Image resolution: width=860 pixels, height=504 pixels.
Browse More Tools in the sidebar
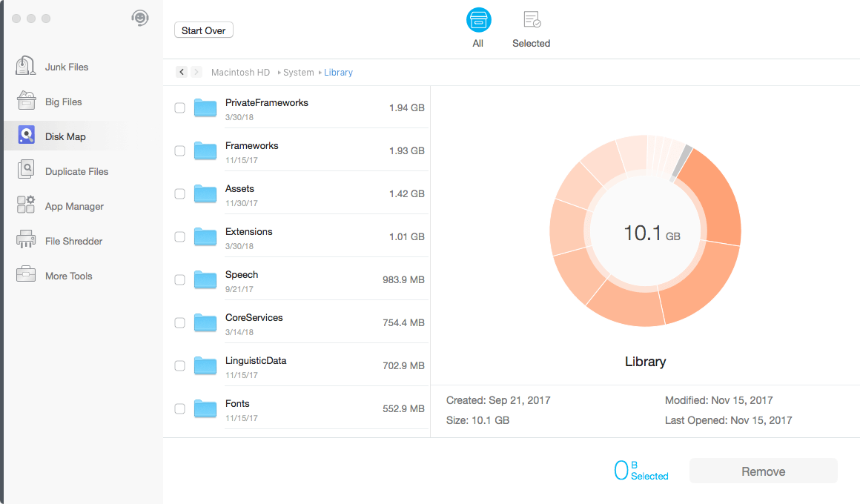tap(25, 275)
